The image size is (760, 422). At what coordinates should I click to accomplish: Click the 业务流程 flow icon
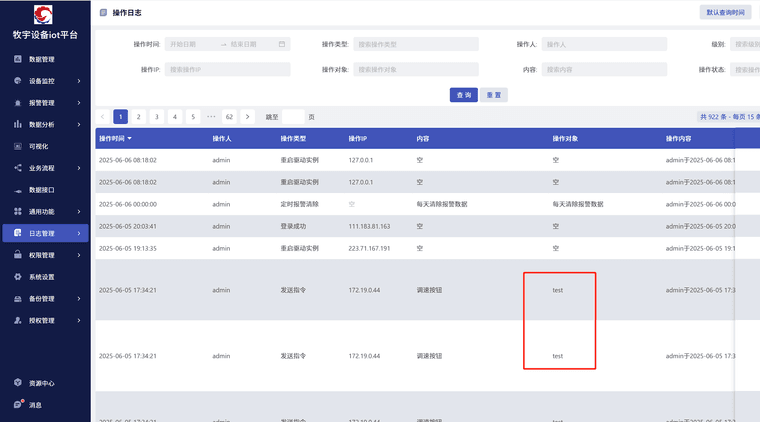[17, 168]
